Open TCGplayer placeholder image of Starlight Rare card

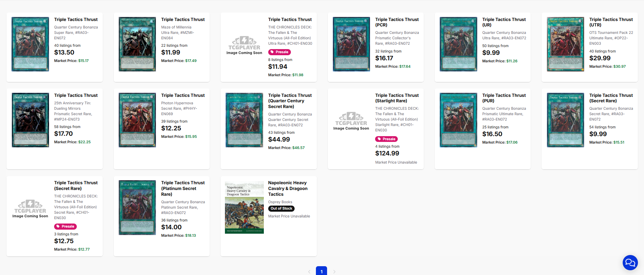351,121
